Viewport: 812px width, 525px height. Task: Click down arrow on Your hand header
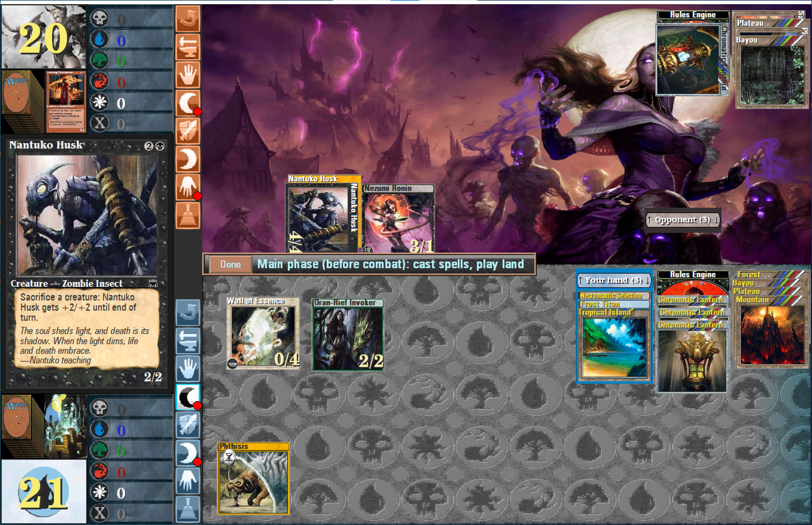[x=647, y=280]
